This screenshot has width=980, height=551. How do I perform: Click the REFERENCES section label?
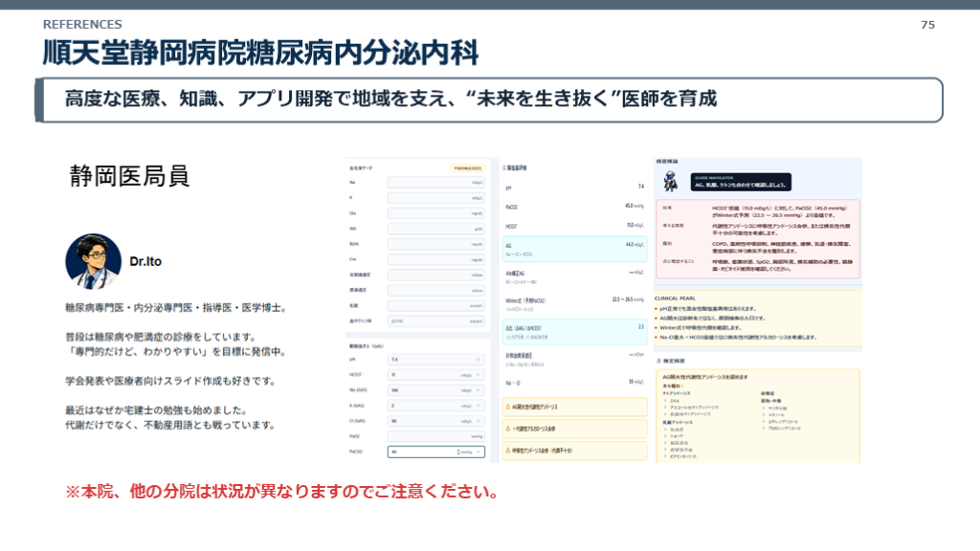[82, 24]
